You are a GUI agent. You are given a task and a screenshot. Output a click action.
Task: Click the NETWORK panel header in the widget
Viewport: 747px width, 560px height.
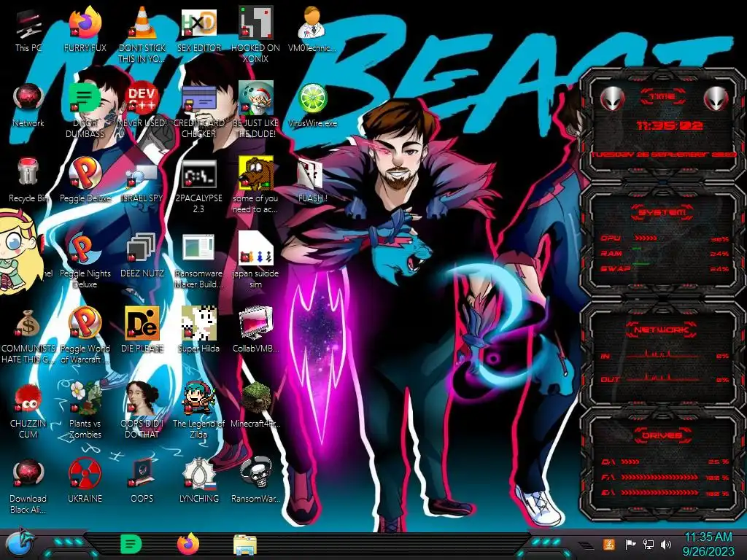click(x=662, y=330)
